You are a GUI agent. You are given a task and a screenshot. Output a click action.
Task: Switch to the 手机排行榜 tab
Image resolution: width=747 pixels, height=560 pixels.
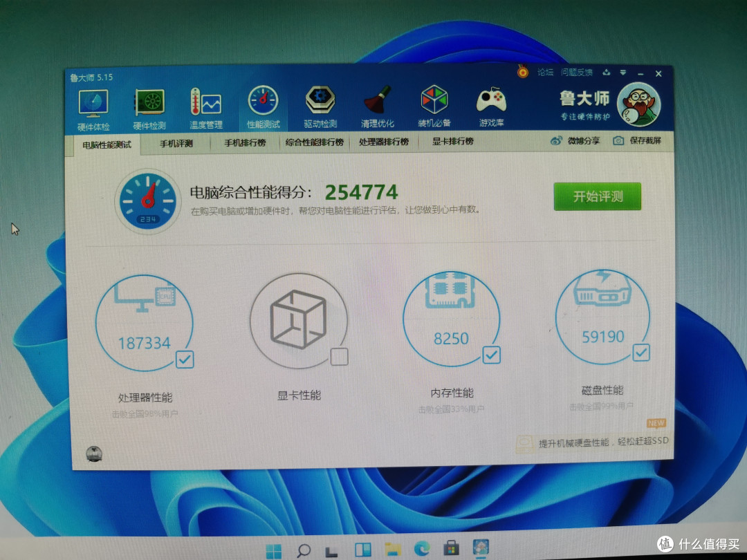click(245, 142)
